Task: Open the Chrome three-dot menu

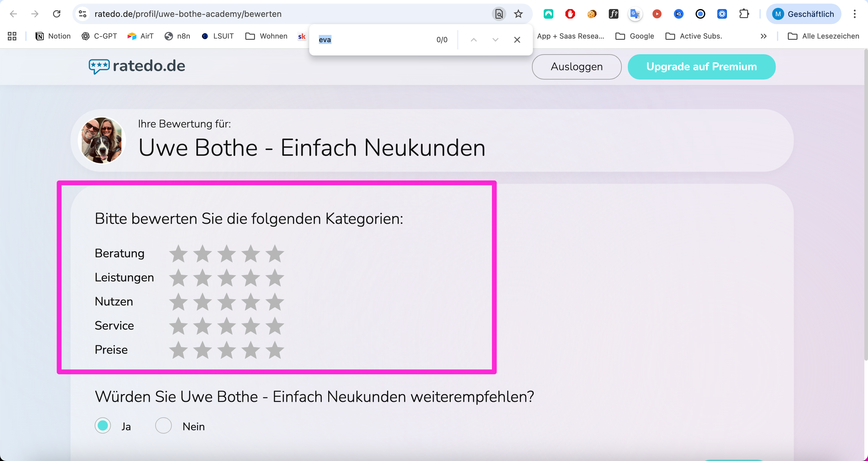Action: pyautogui.click(x=854, y=14)
